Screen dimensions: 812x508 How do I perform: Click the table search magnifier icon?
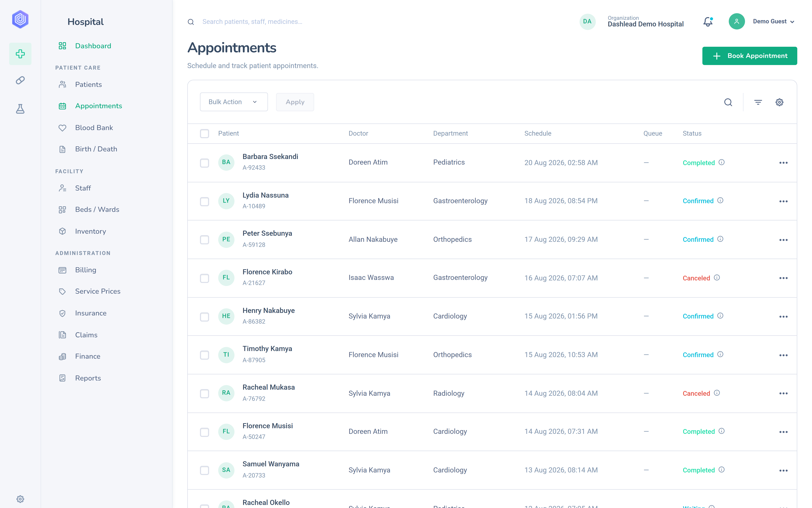[x=728, y=102]
